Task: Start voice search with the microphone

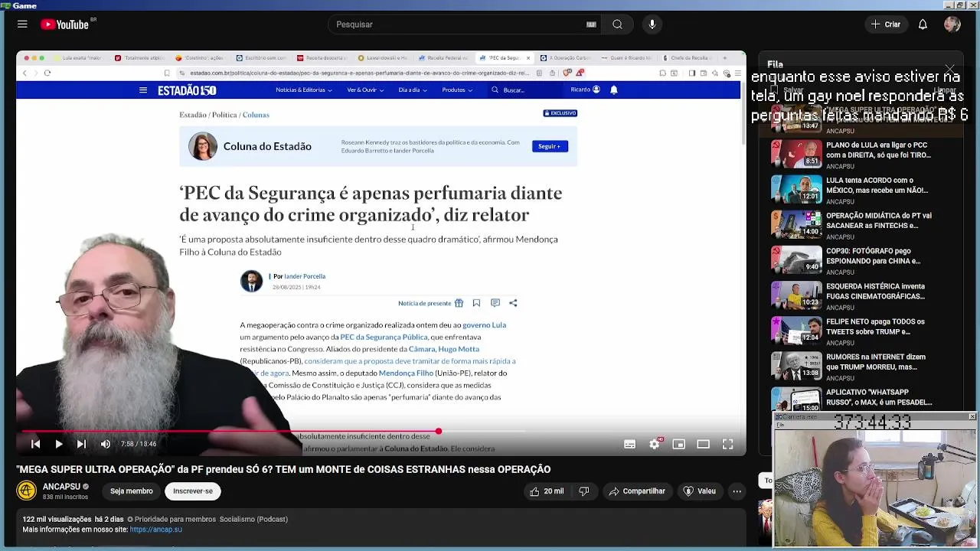Action: tap(652, 24)
